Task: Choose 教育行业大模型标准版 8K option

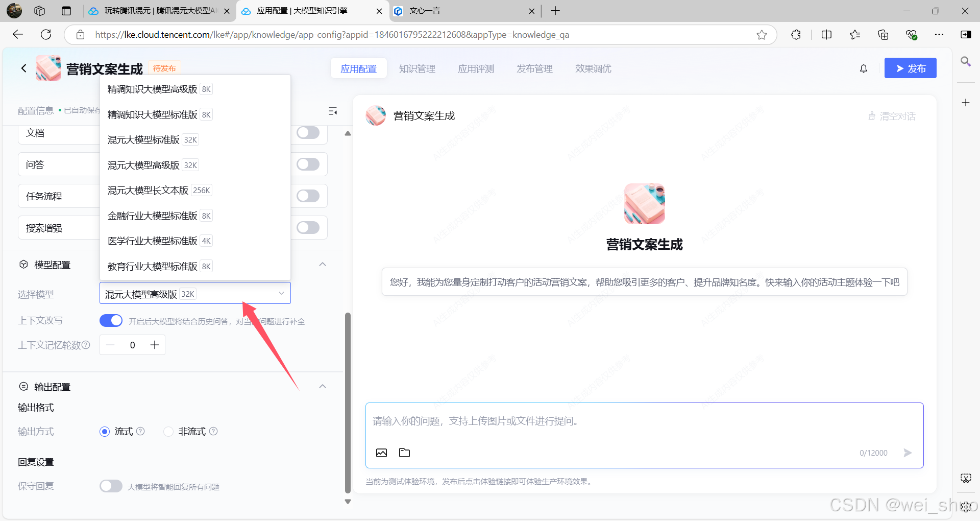Action: (x=195, y=266)
